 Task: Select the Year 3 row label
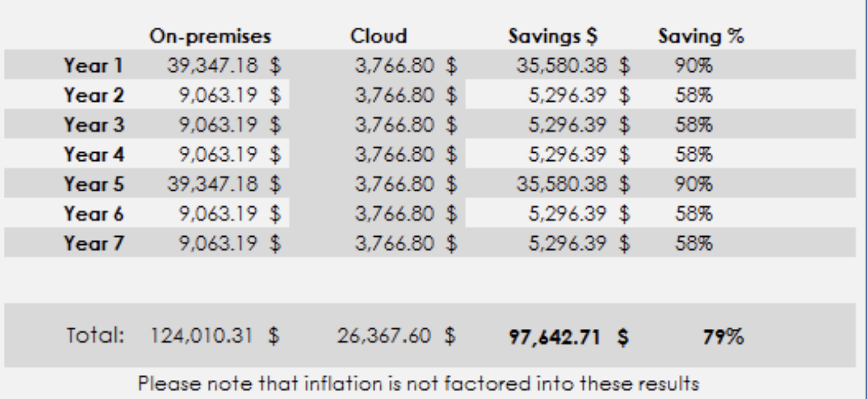94,124
